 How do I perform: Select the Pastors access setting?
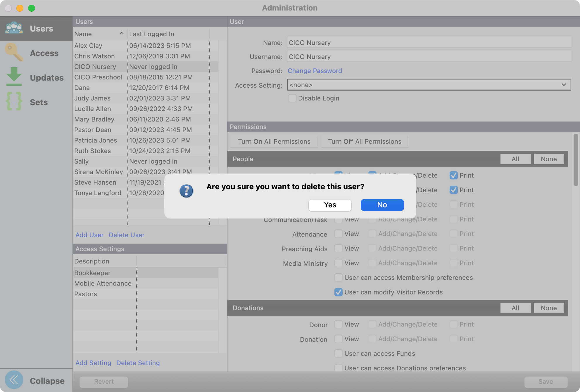coord(86,294)
